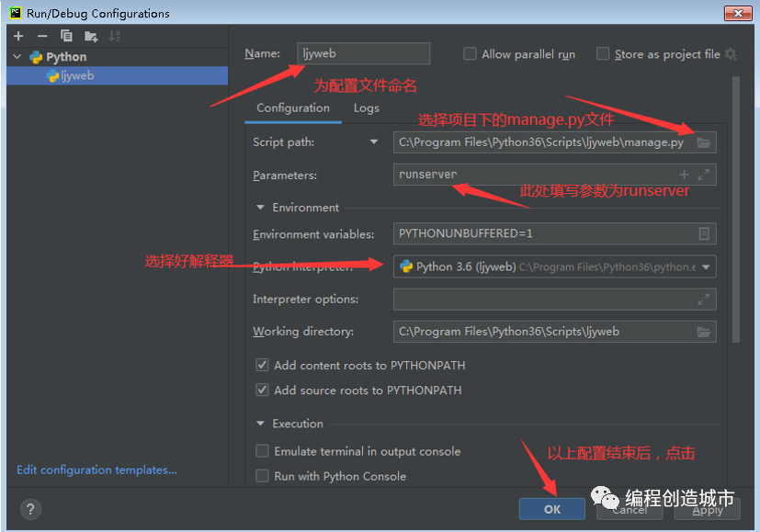Select the Copy Configuration icon
This screenshot has height=532, width=760.
pos(67,35)
